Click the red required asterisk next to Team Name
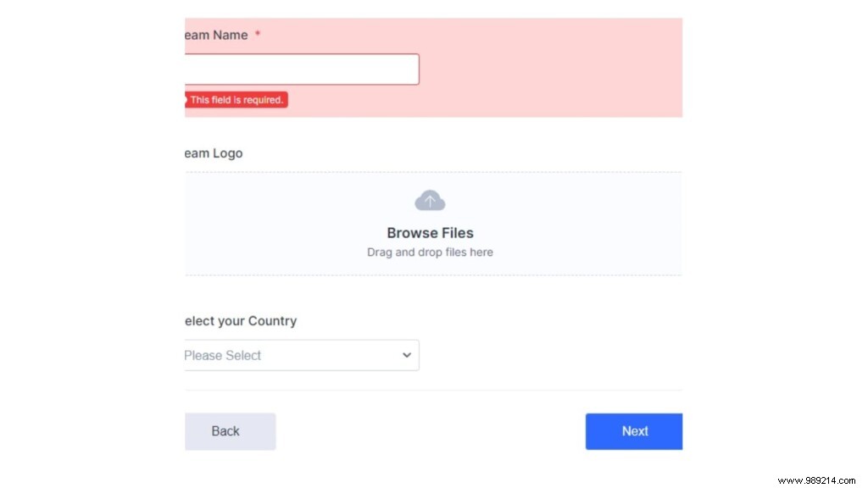868x488 pixels. [257, 35]
